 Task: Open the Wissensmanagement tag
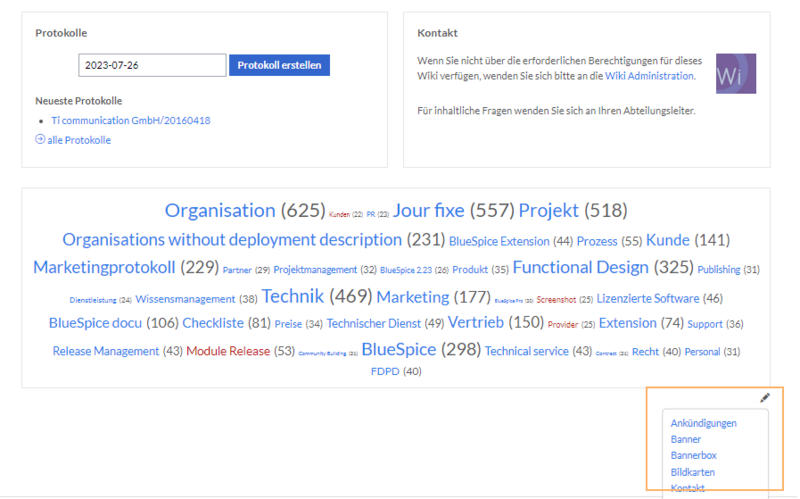[185, 298]
